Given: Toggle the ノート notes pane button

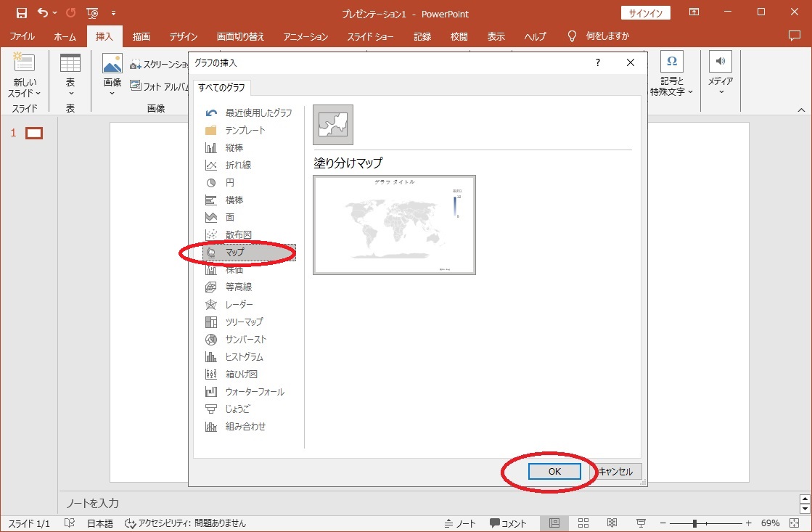Looking at the screenshot, I should 460,523.
